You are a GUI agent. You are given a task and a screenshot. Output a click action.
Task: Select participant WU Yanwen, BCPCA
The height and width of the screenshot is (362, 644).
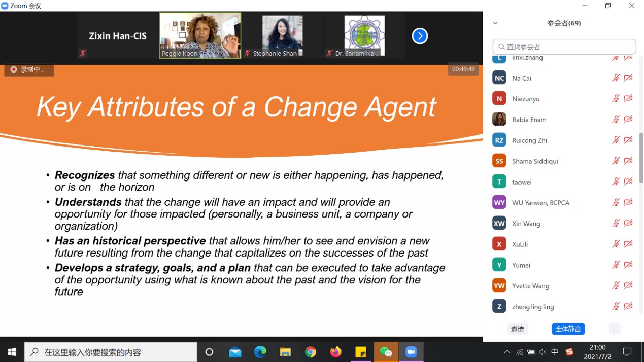coord(540,203)
